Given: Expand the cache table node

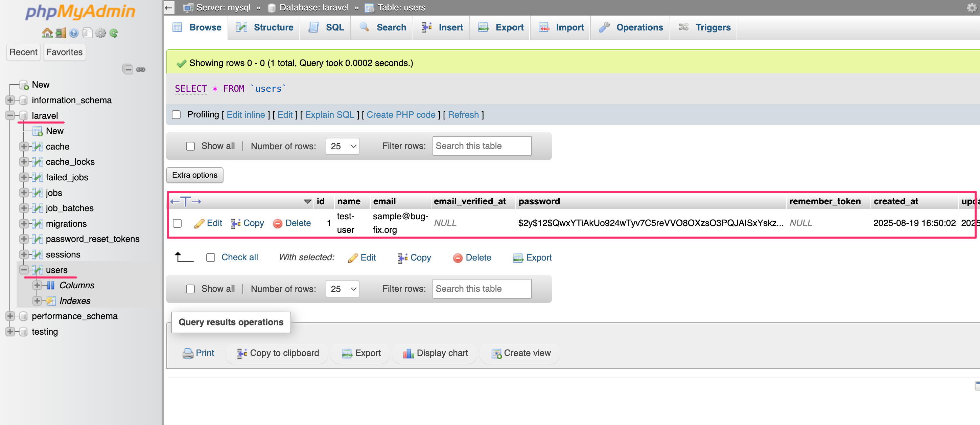Looking at the screenshot, I should (24, 146).
